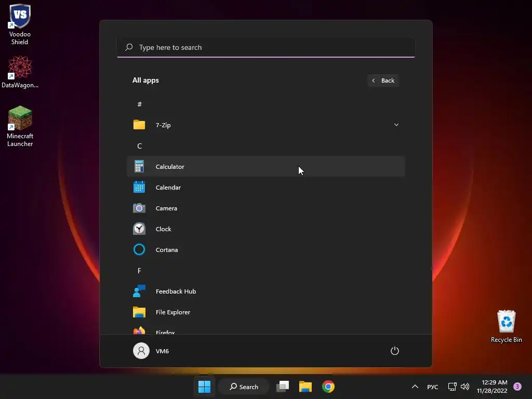Click the Camera app icon
The width and height of the screenshot is (532, 399).
click(139, 208)
